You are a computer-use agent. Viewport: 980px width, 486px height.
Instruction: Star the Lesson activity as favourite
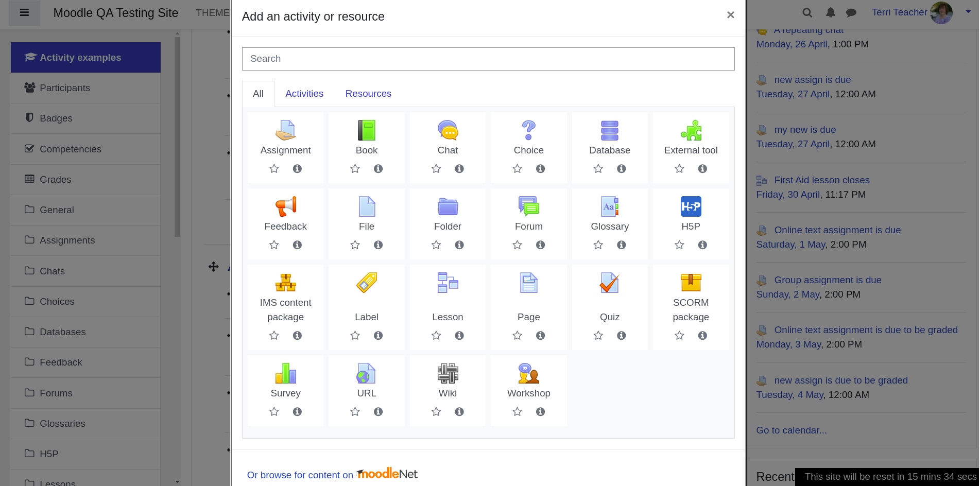click(436, 335)
